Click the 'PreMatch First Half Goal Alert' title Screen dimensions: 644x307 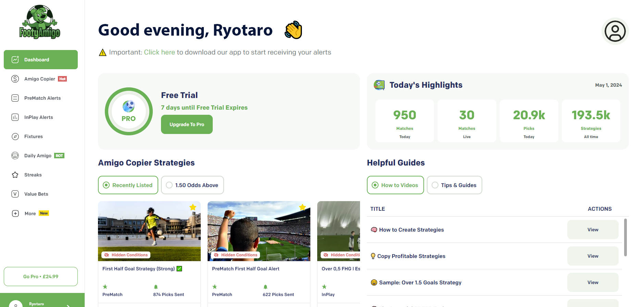(x=246, y=269)
